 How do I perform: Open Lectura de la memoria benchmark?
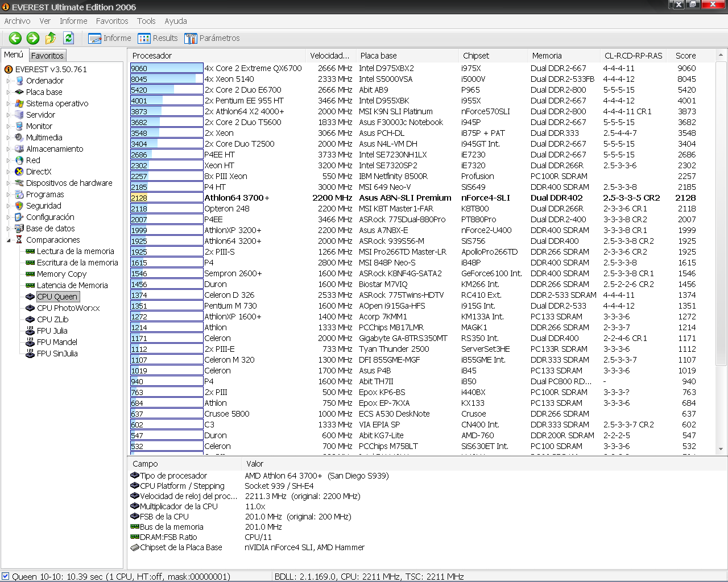[x=75, y=251]
